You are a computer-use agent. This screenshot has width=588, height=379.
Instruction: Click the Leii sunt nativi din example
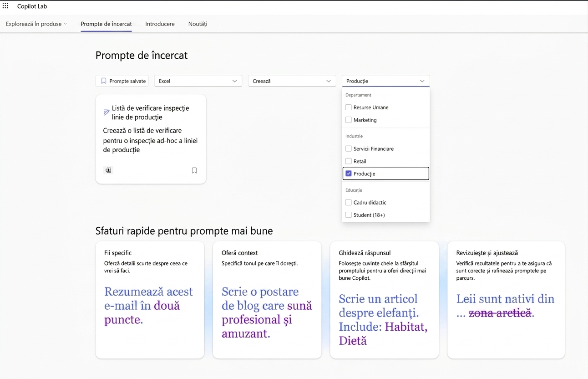tap(505, 306)
